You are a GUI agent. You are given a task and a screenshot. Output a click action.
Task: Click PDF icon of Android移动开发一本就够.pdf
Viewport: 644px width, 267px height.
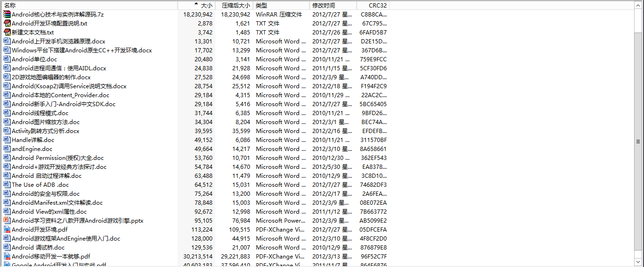7,256
